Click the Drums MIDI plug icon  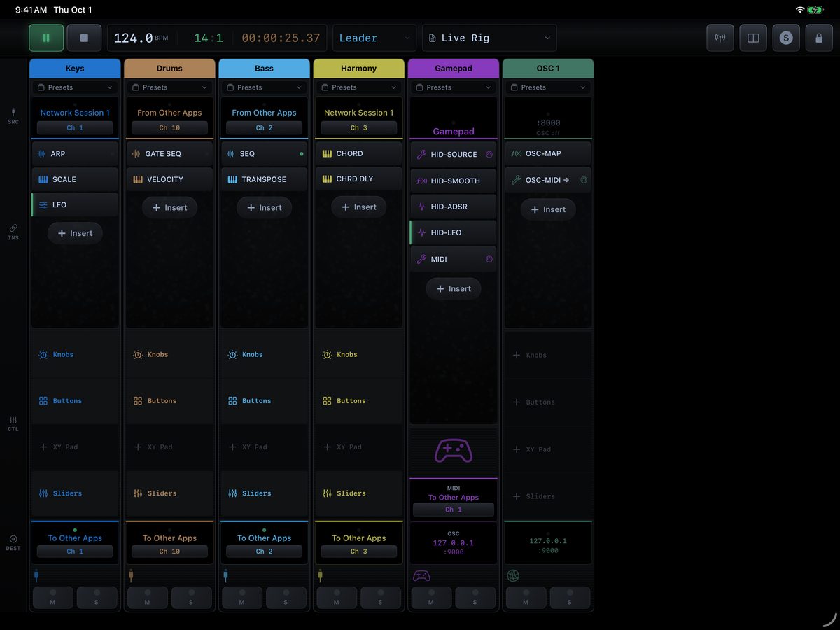[x=131, y=576]
